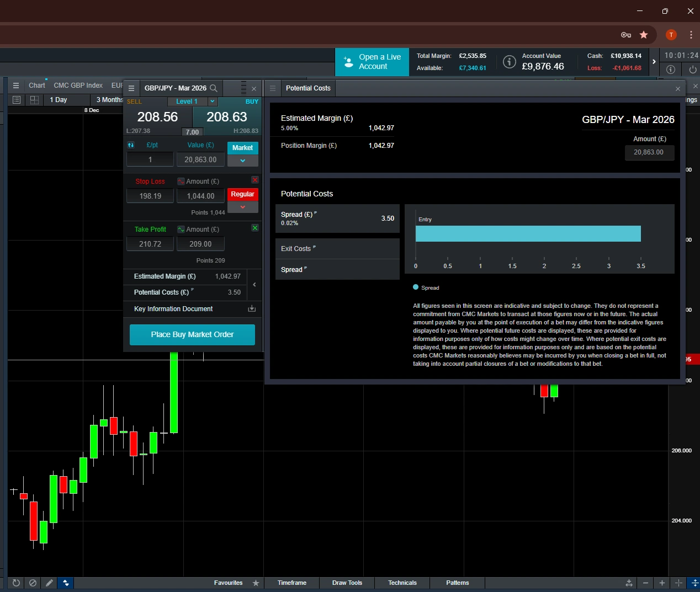Disable the Stop Loss option
Image resolution: width=700 pixels, height=592 pixels.
(254, 180)
